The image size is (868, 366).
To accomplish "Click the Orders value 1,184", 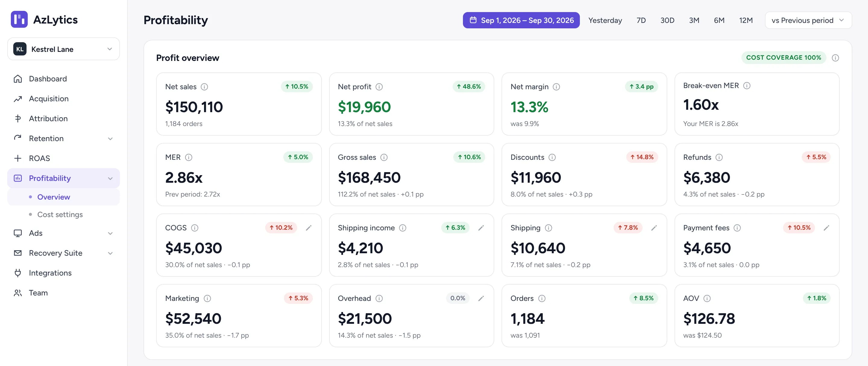I will (x=527, y=319).
